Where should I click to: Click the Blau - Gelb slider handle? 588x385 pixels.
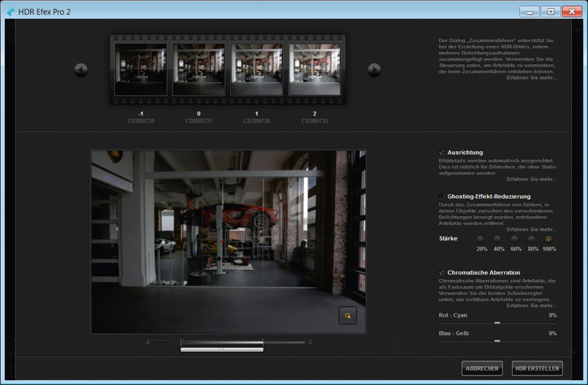pyautogui.click(x=497, y=341)
